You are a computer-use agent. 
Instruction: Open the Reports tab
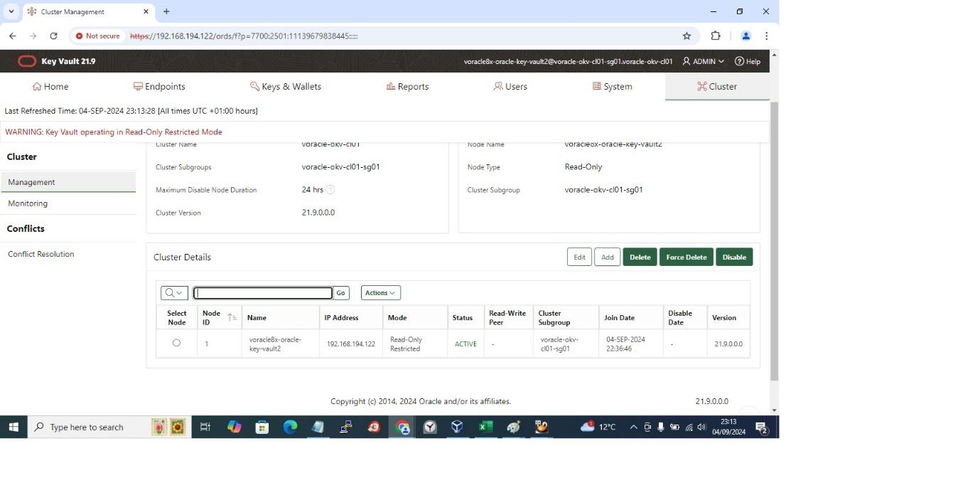point(407,86)
